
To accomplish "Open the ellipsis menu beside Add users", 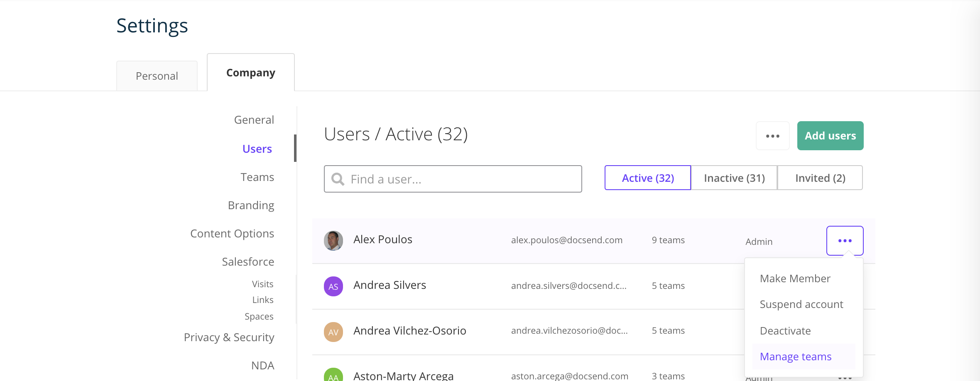I will pyautogui.click(x=773, y=136).
